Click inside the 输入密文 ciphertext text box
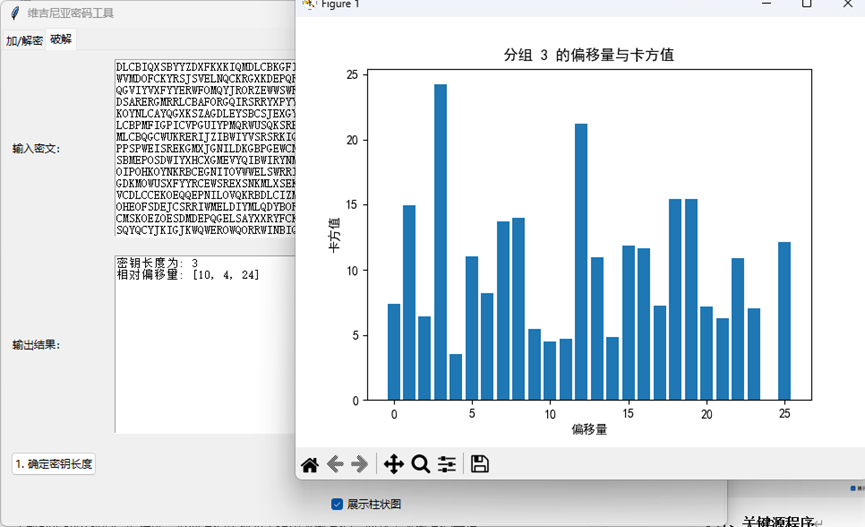 click(205, 148)
